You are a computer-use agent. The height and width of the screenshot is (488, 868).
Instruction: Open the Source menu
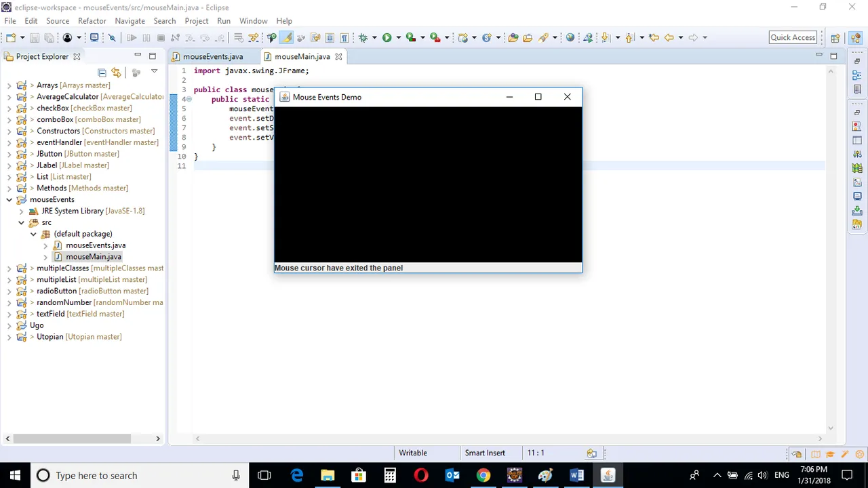(x=58, y=21)
